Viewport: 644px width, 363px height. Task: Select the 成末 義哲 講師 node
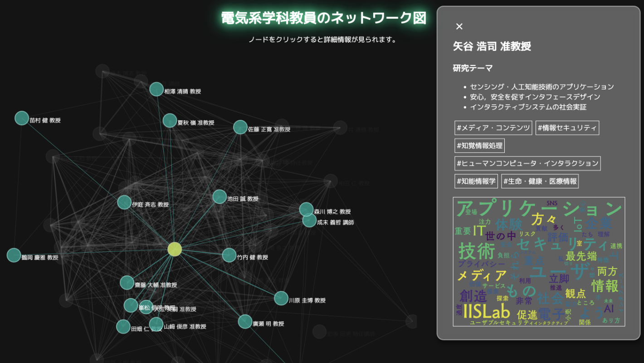point(309,221)
